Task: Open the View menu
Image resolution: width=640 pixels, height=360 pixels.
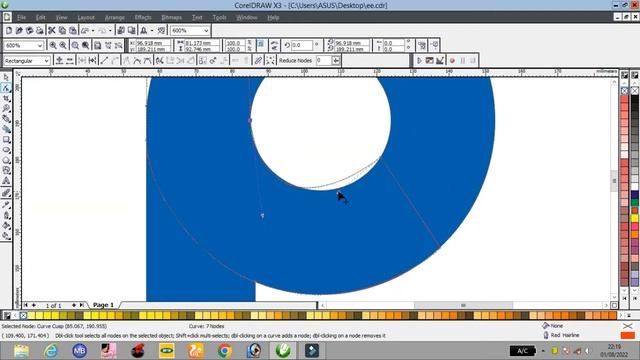Action: (61, 18)
